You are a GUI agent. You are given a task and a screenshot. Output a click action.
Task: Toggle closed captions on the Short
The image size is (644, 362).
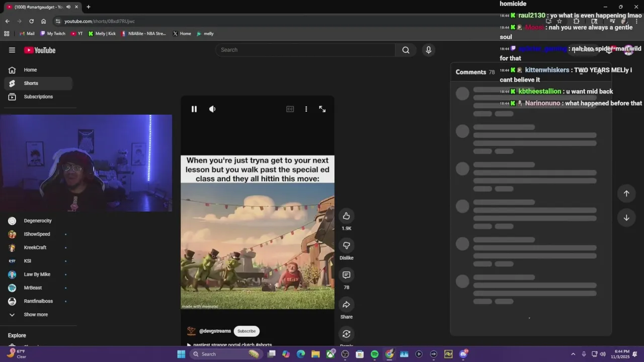(x=290, y=109)
